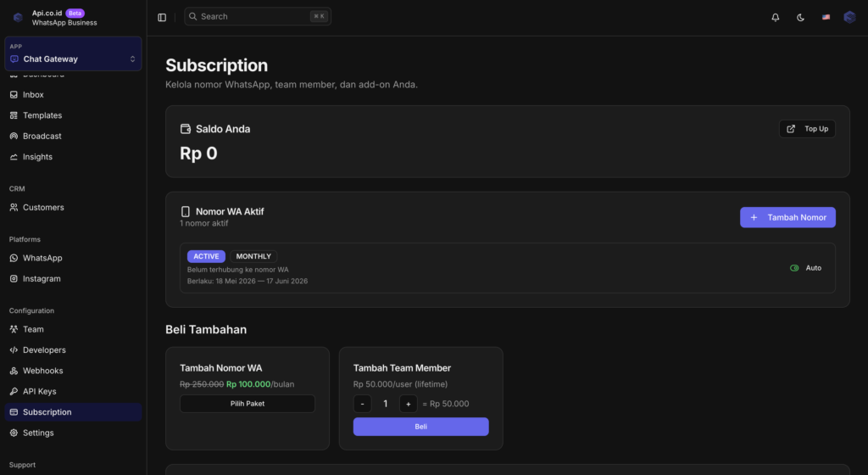
Task: Open the App switcher dropdown Chat Gateway
Action: (73, 53)
